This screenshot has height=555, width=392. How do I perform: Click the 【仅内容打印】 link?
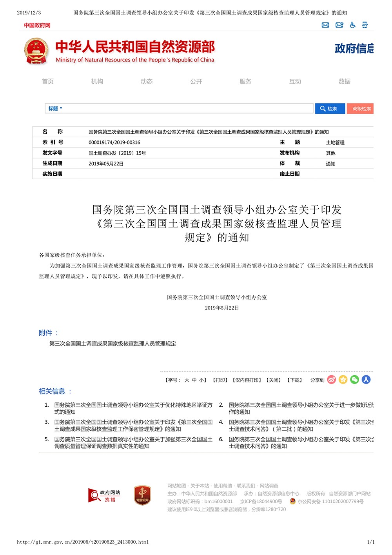pos(247,380)
